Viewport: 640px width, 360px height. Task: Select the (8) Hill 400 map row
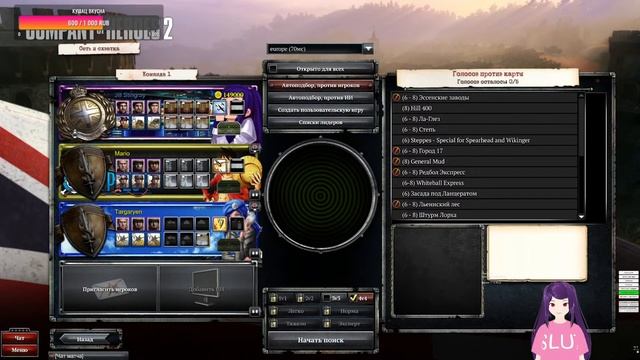coord(484,108)
